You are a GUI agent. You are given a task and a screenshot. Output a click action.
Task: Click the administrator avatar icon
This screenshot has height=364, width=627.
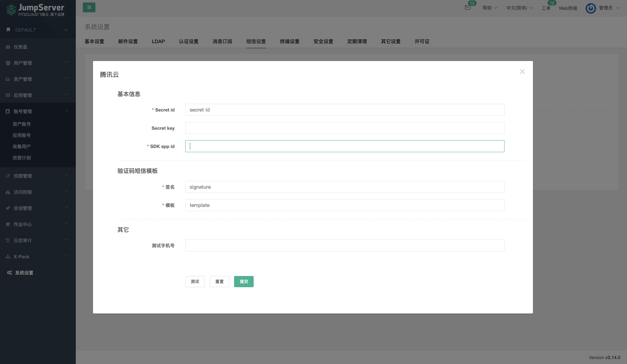point(591,8)
